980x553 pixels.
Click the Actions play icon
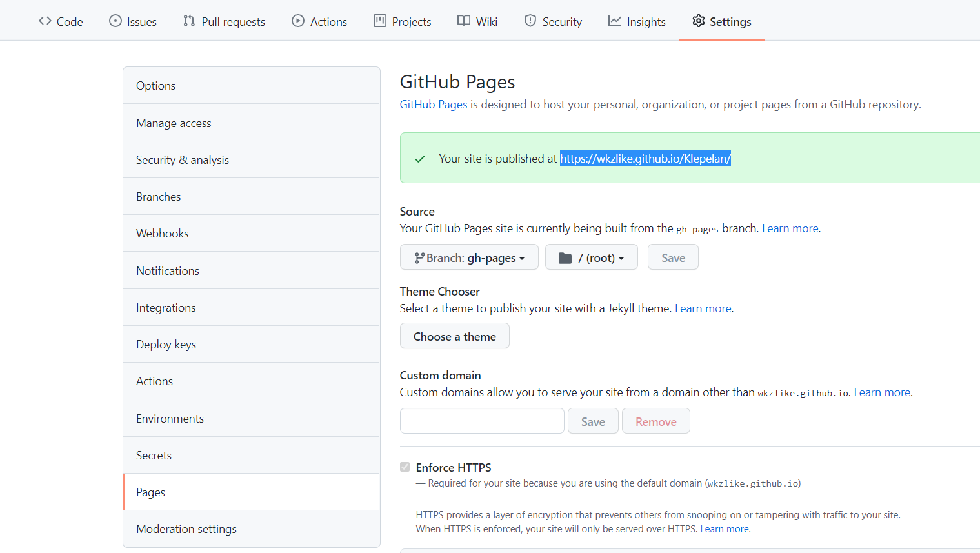298,21
